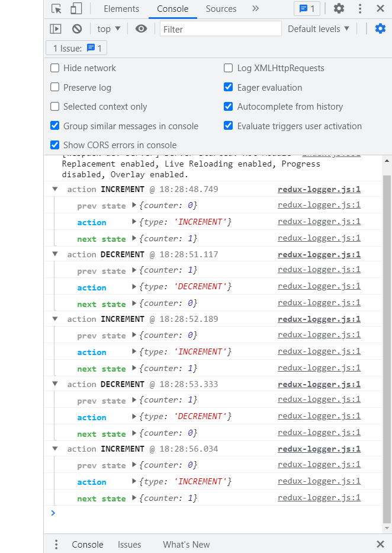Screen dimensions: 392x553
Task: Collapse the INCREMENT group at 18:28:52.189
Action: (x=55, y=319)
